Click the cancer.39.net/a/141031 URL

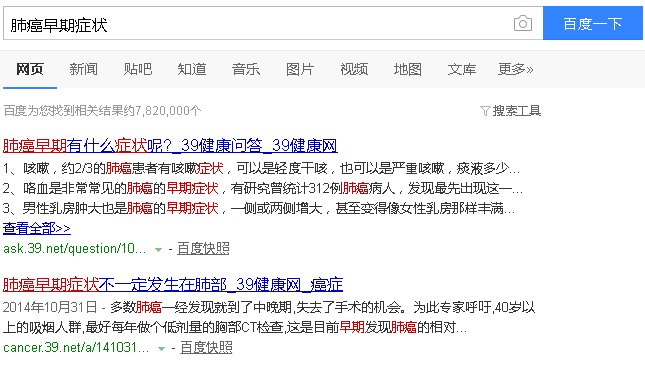[76, 347]
